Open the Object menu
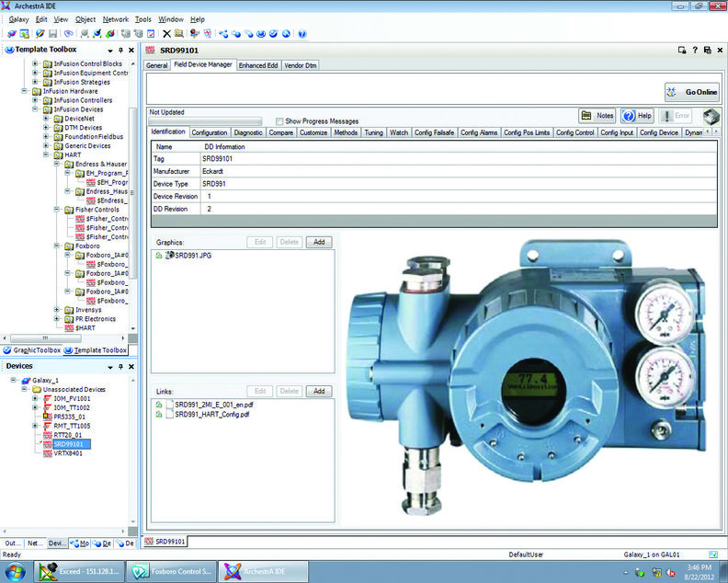The height and width of the screenshot is (583, 728). (85, 19)
